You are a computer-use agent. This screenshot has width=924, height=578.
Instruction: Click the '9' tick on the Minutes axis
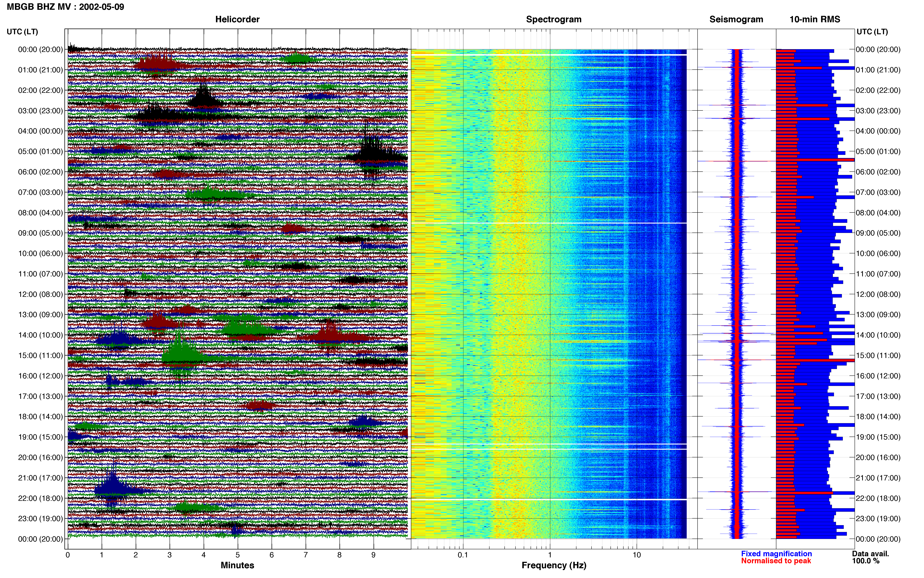(x=373, y=555)
